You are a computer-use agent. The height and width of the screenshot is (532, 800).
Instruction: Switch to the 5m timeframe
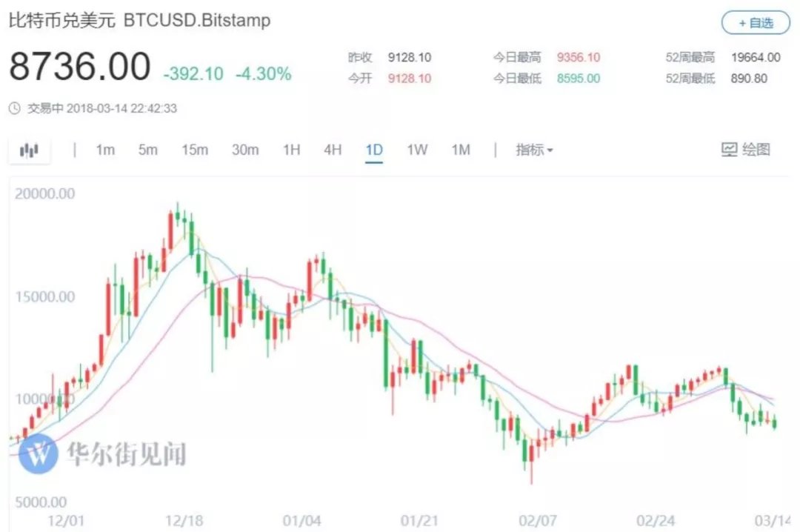click(x=147, y=150)
